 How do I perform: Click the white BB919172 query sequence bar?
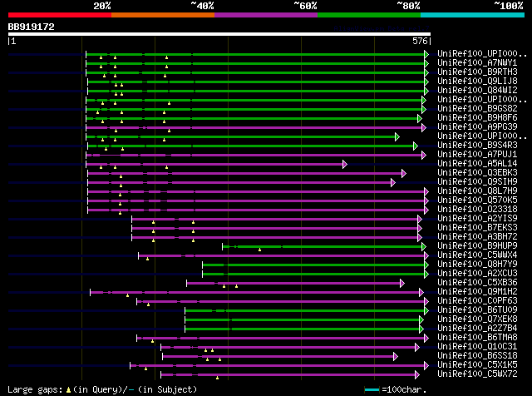(x=219, y=34)
